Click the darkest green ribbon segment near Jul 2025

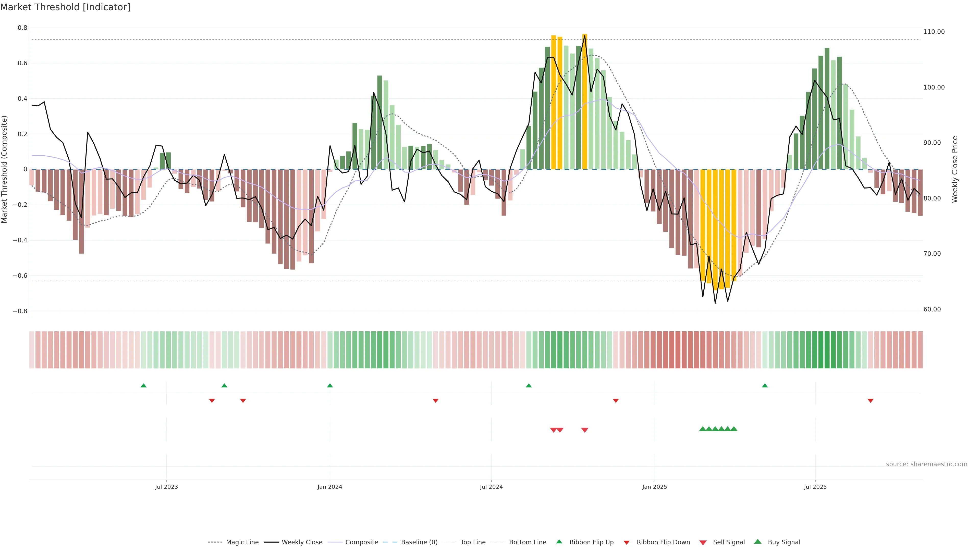click(x=827, y=349)
